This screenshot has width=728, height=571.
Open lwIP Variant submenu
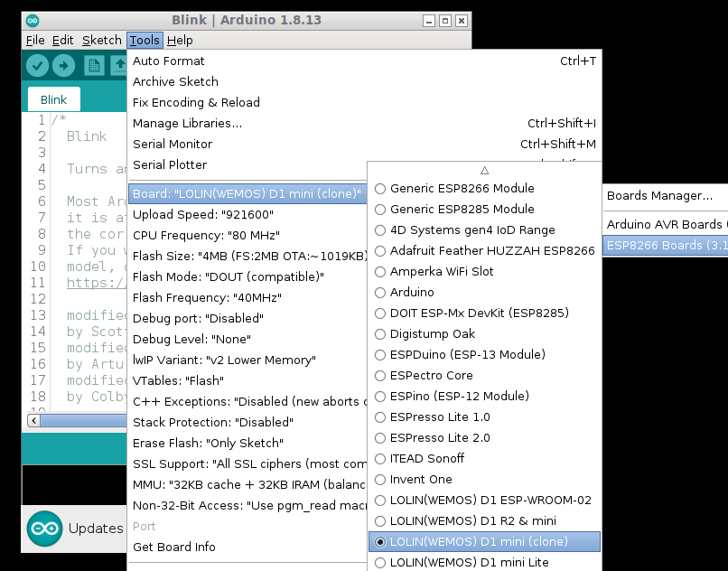[247, 360]
